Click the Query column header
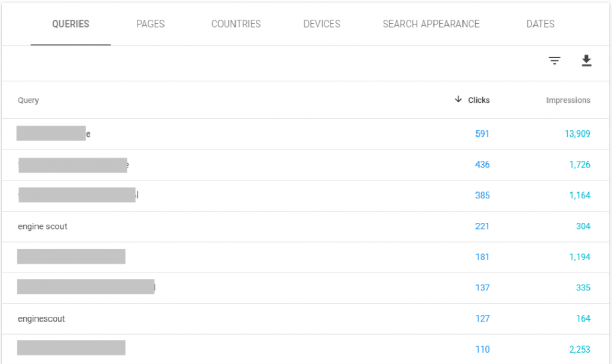 click(28, 100)
